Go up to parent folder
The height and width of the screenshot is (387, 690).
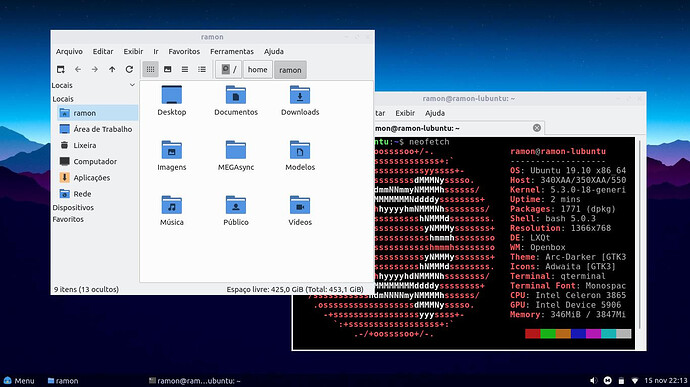(x=112, y=69)
